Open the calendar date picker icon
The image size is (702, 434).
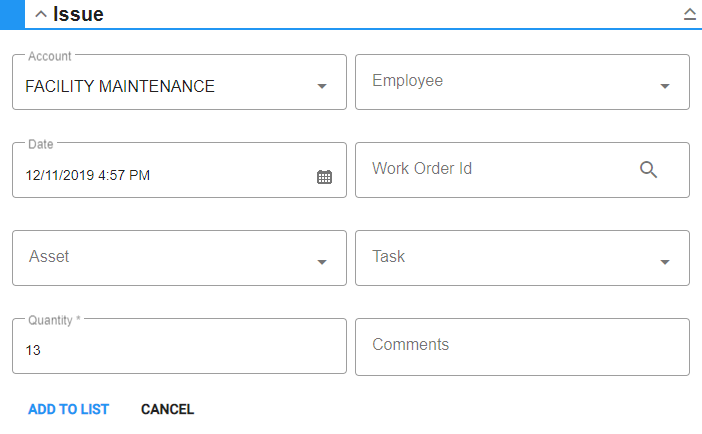(x=324, y=177)
